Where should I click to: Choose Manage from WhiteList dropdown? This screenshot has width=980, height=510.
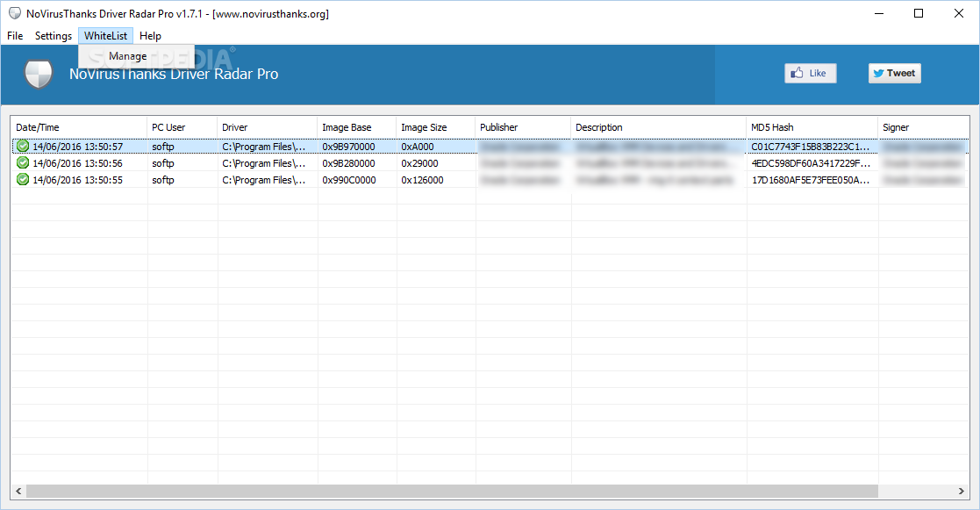click(127, 56)
